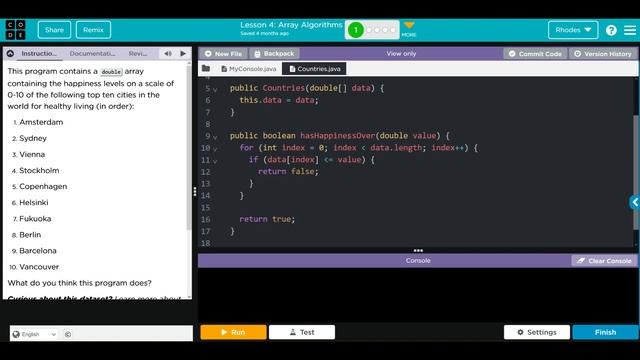
Task: Open the Rhodes user account menu
Action: coord(573,30)
